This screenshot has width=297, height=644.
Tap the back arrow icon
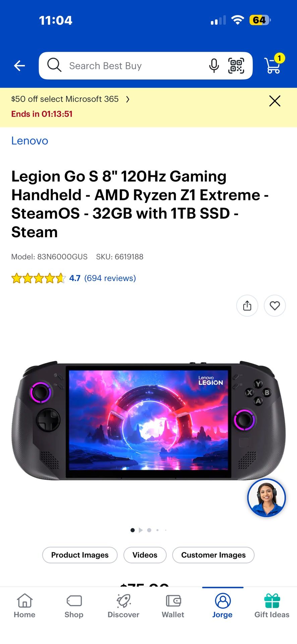[x=19, y=66]
